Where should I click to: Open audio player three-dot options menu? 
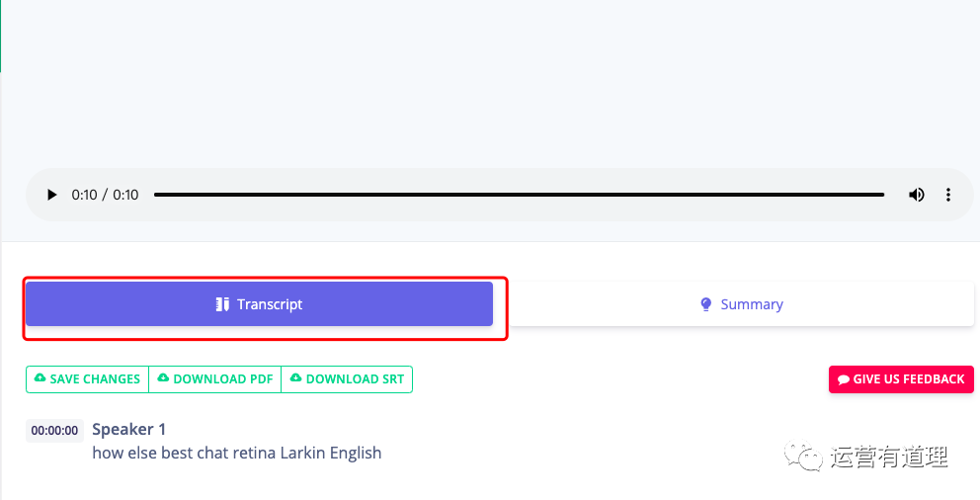[x=948, y=195]
